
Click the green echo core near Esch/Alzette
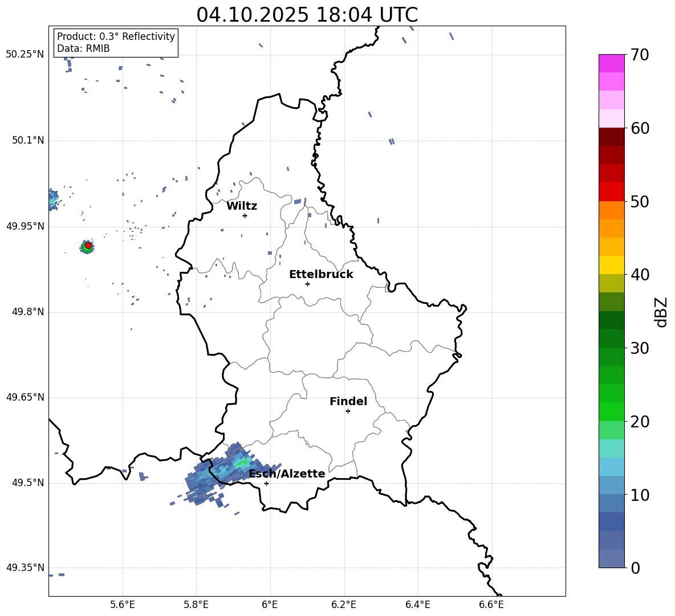[242, 463]
